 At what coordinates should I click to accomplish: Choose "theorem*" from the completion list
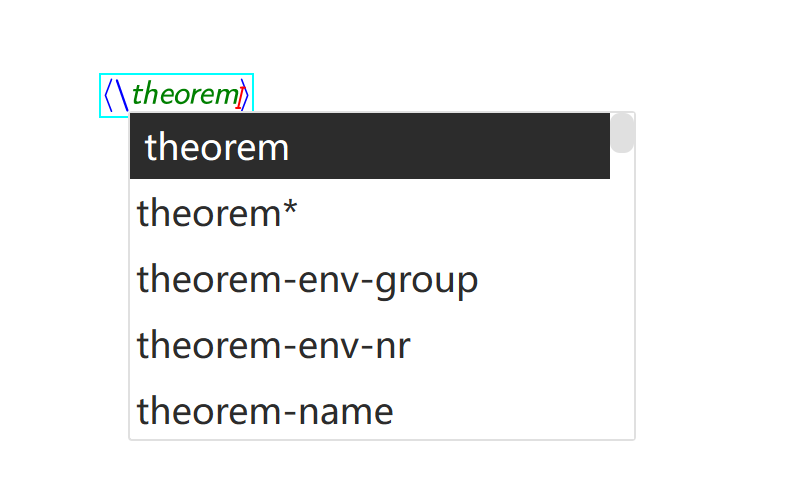[217, 213]
